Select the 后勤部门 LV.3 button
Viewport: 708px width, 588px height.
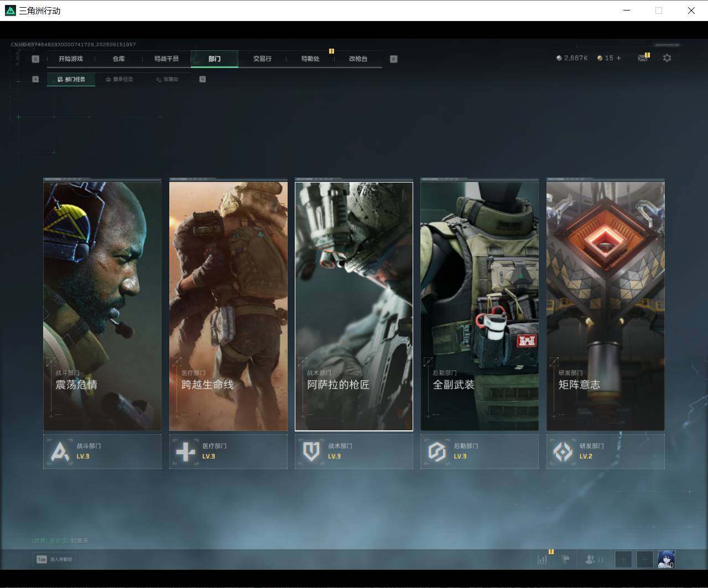[480, 451]
